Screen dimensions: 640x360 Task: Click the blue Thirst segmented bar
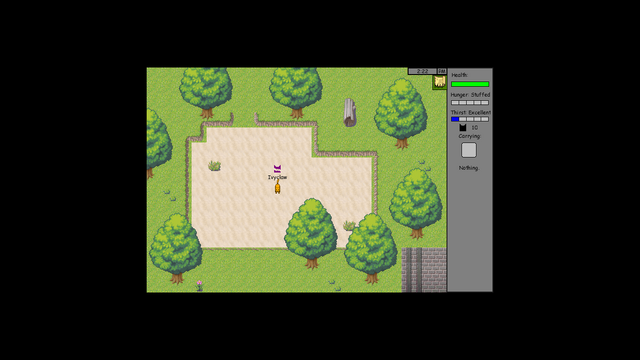click(470, 119)
